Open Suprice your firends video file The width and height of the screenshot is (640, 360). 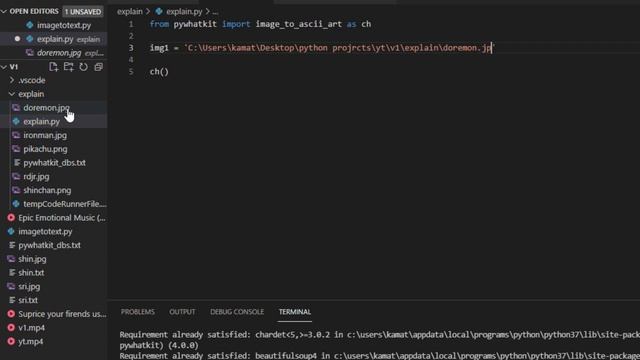[62, 314]
